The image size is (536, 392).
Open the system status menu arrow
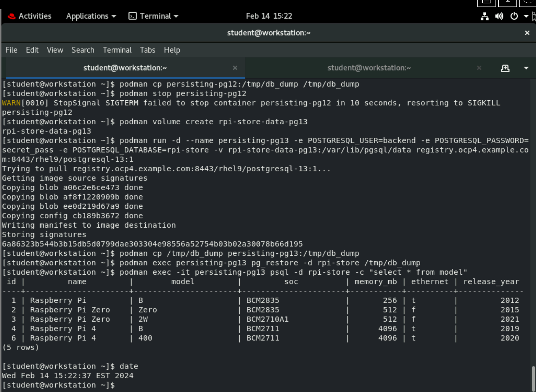526,16
